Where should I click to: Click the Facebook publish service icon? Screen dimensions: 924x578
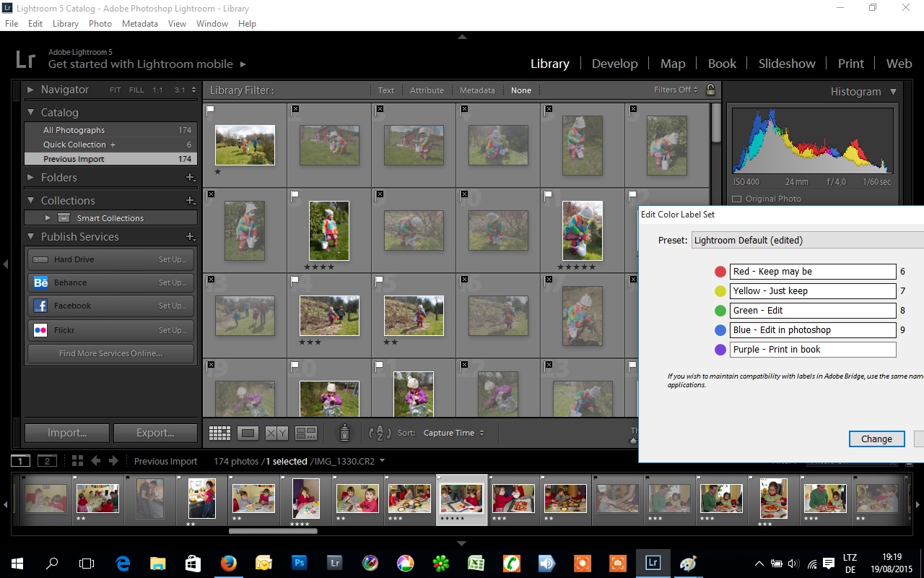pyautogui.click(x=41, y=306)
